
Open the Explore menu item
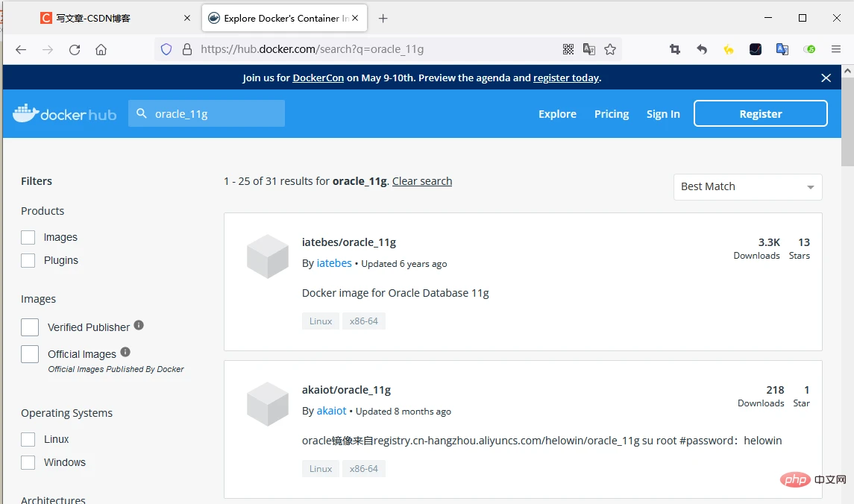point(557,114)
